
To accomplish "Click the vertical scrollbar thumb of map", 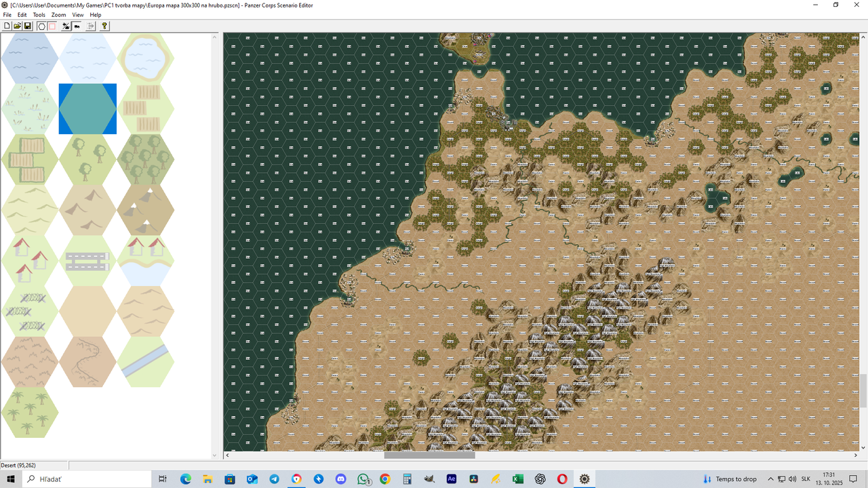I will click(x=863, y=390).
